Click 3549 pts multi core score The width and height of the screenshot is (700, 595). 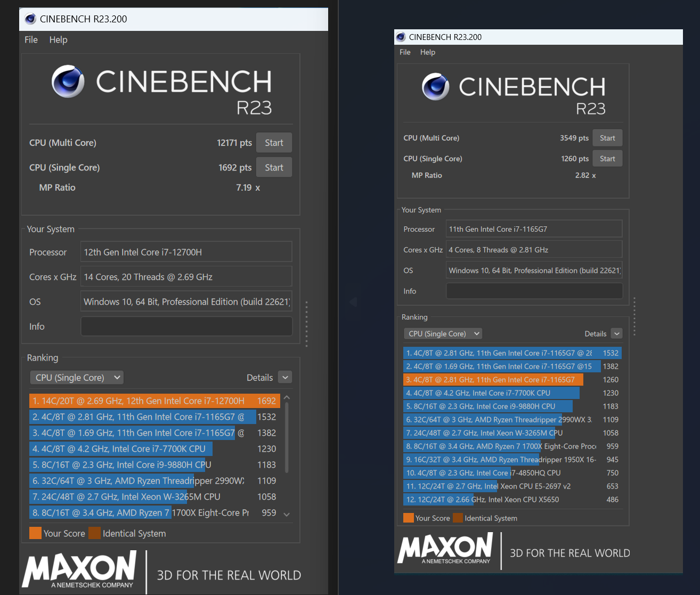point(574,138)
